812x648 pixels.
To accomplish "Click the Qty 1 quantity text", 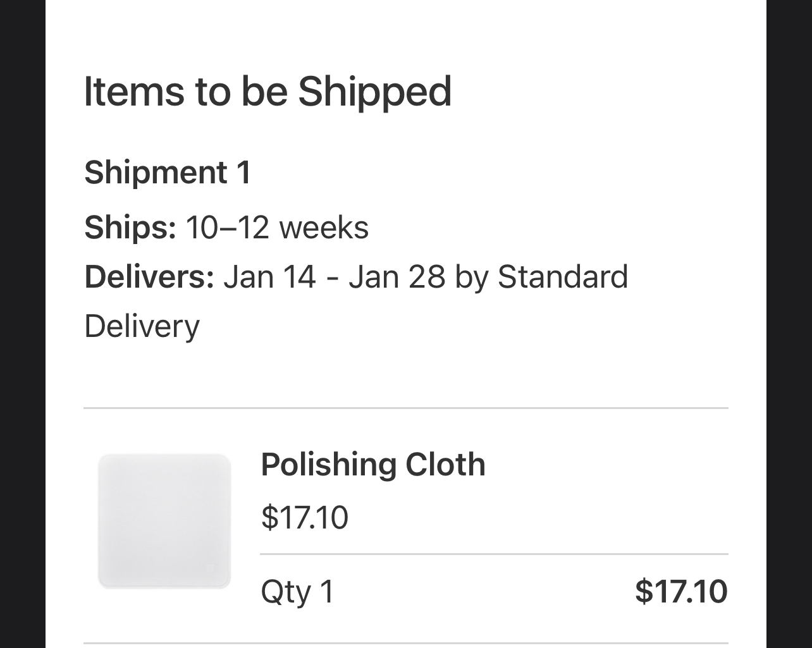I will (x=297, y=592).
